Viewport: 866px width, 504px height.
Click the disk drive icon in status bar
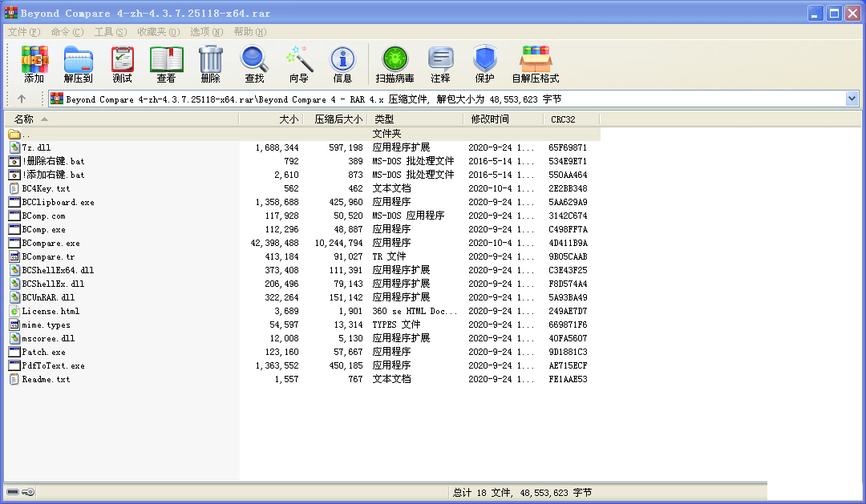pyautogui.click(x=13, y=492)
